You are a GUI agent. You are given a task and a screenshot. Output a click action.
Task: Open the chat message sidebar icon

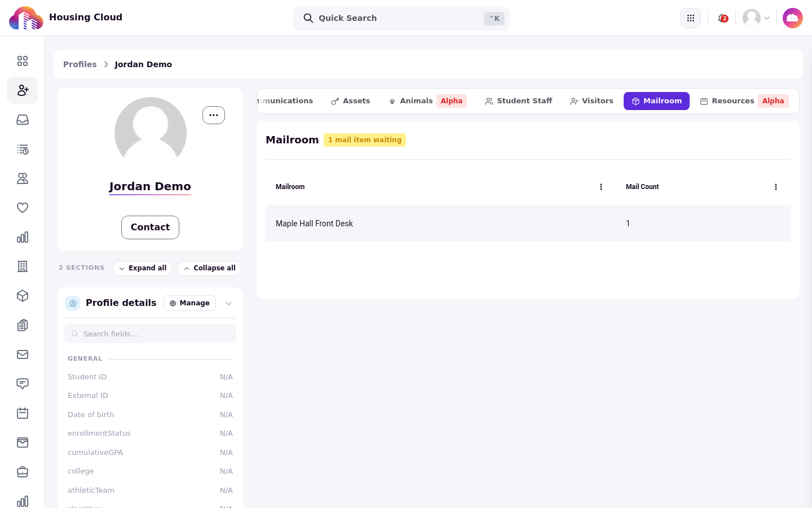click(23, 384)
